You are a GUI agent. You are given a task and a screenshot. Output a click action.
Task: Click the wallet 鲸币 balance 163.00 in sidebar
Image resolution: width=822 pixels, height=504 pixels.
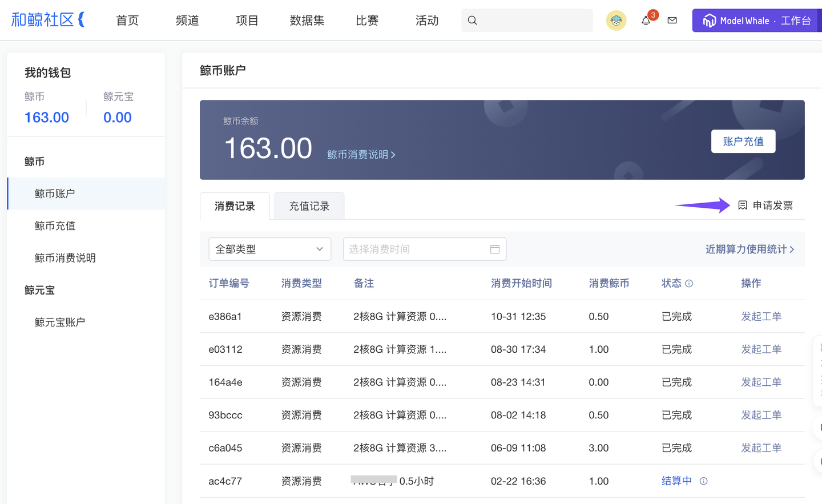pyautogui.click(x=46, y=118)
